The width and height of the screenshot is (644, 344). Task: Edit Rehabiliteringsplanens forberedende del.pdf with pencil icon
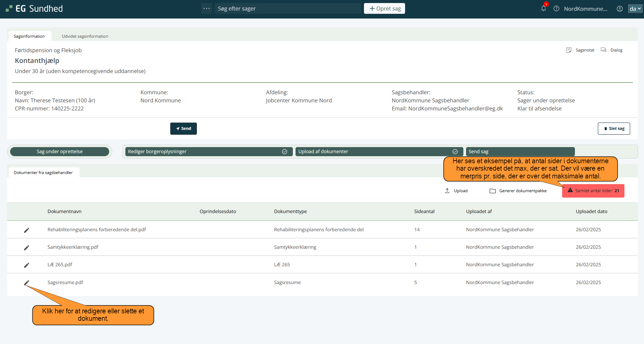[27, 230]
